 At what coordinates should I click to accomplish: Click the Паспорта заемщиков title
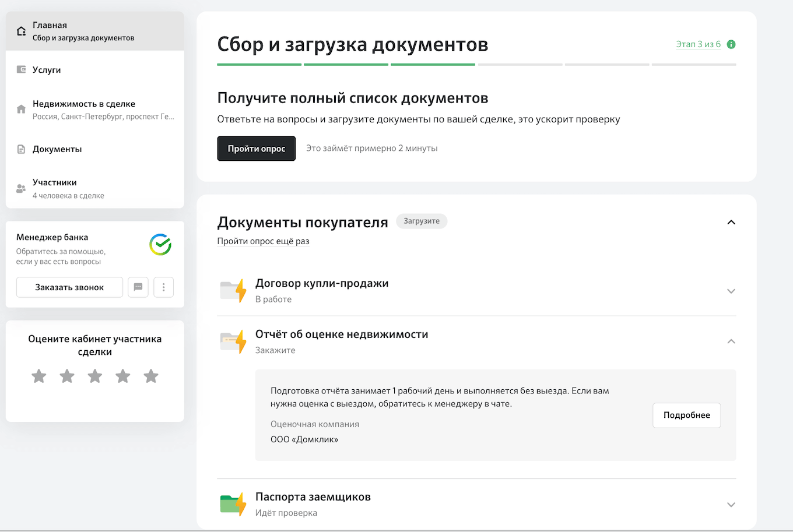[313, 497]
